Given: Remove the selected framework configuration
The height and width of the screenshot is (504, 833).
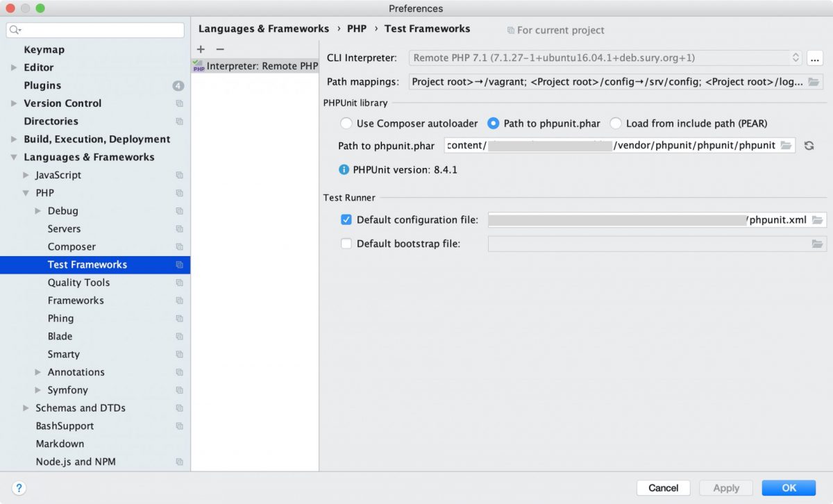Looking at the screenshot, I should click(x=220, y=49).
